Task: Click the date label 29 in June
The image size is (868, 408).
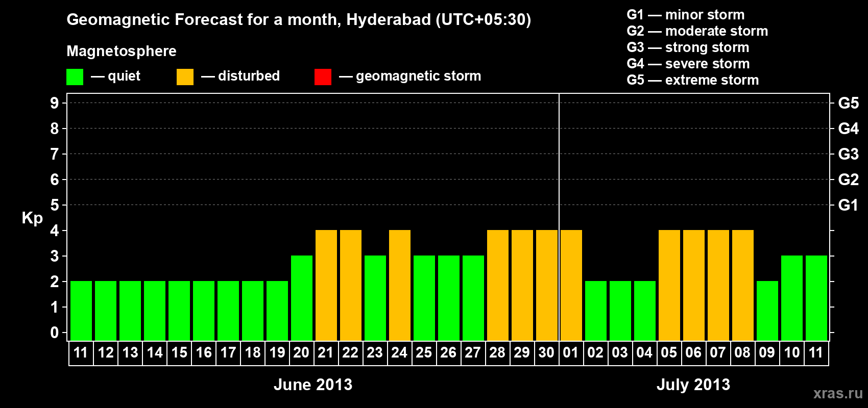Action: click(522, 352)
